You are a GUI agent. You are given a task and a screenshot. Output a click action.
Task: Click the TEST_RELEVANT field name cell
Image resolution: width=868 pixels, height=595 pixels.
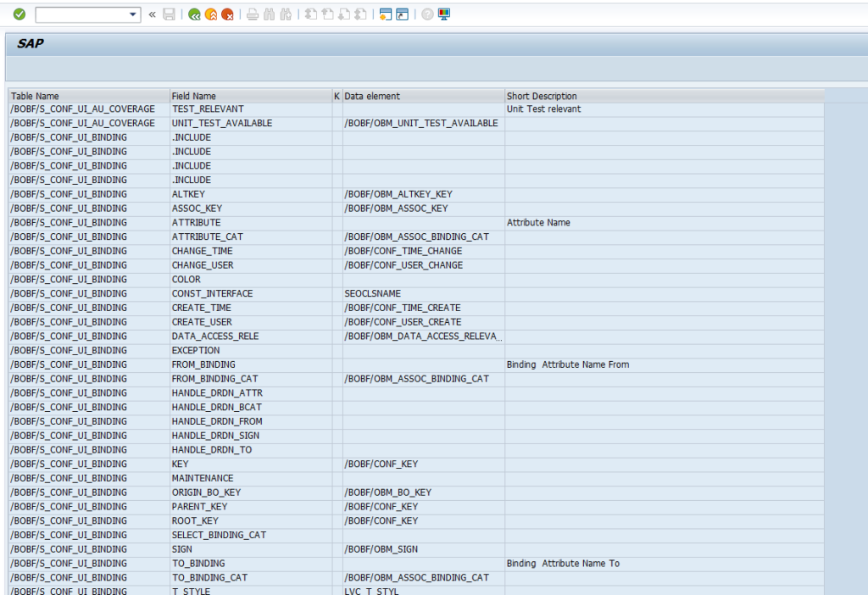coord(251,109)
